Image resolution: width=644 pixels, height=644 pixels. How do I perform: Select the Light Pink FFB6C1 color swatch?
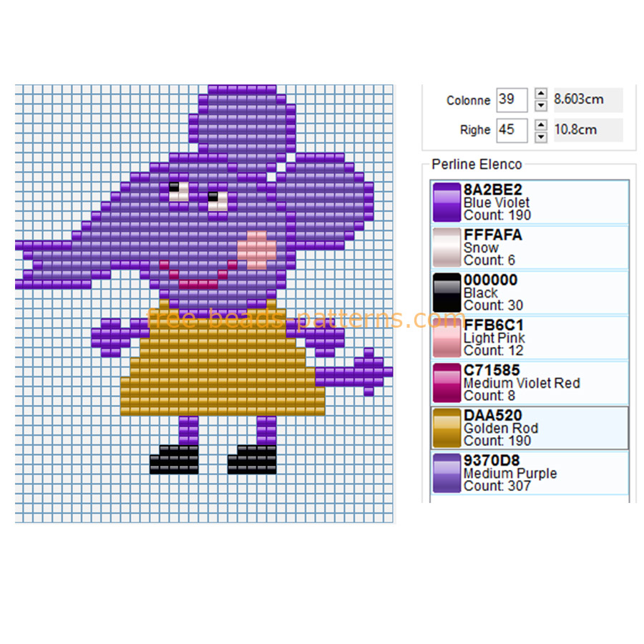coord(447,338)
